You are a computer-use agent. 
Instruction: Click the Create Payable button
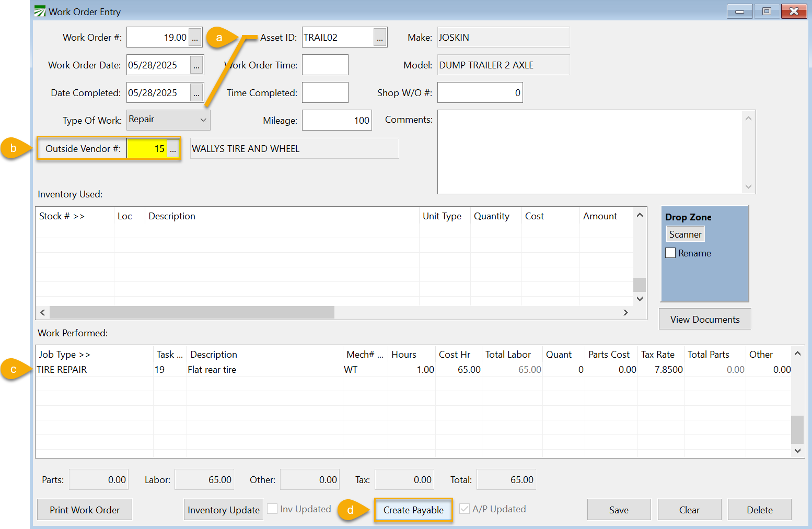pyautogui.click(x=413, y=510)
